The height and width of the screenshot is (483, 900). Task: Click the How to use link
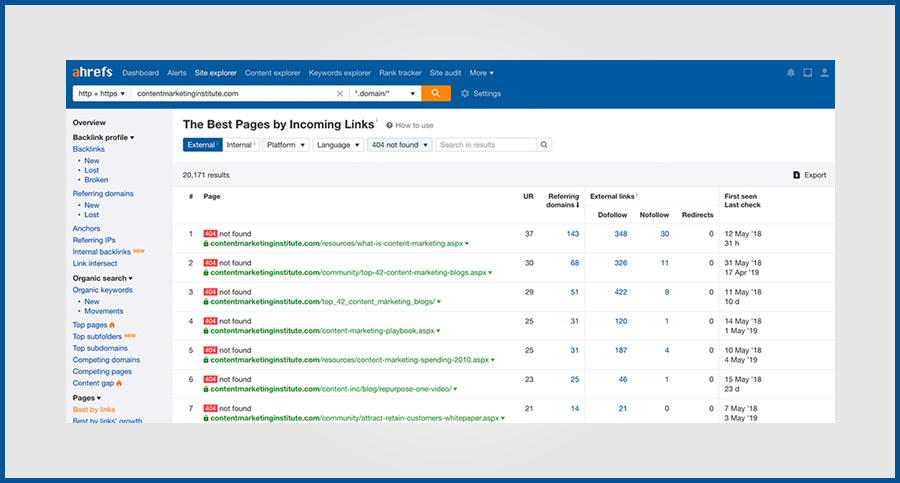(x=414, y=125)
